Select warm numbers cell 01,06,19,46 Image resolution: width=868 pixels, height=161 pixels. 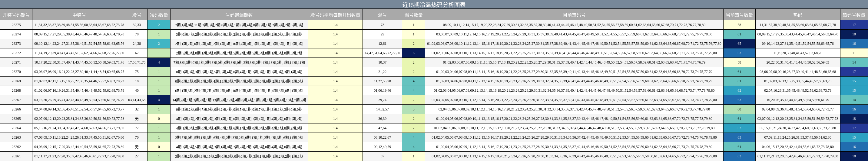[382, 90]
